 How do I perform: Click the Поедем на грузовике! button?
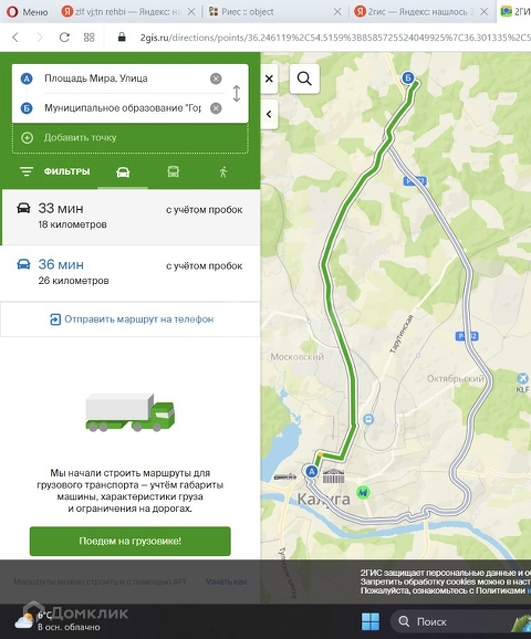[x=130, y=541]
